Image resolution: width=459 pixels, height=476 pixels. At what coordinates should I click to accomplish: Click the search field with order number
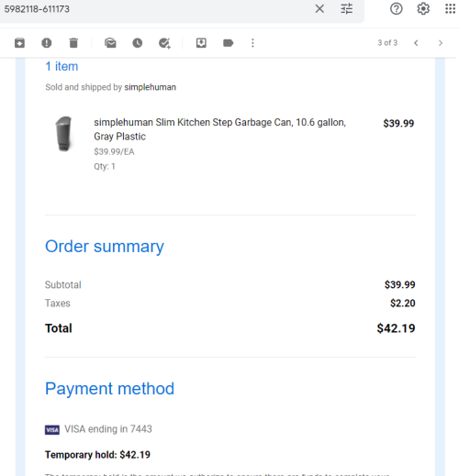[x=153, y=9]
